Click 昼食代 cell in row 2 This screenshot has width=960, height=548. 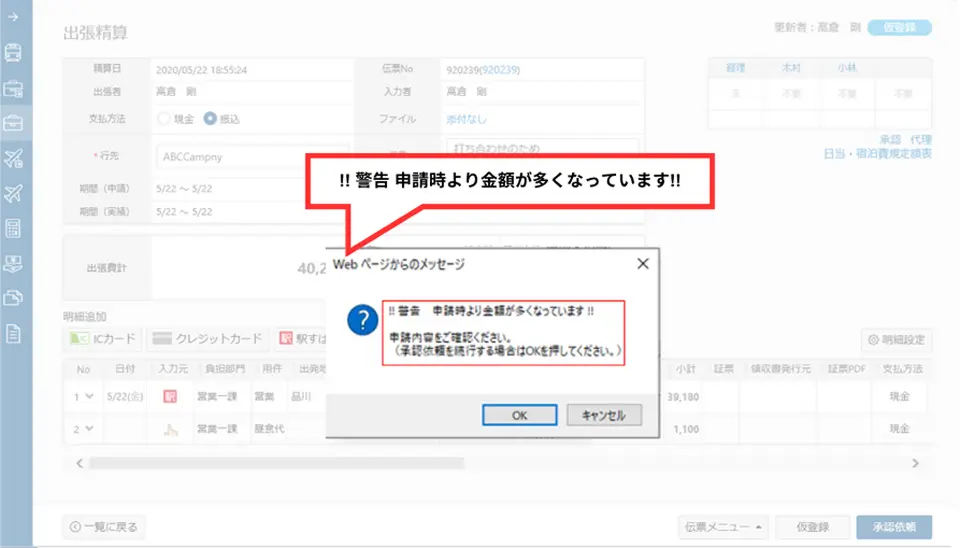269,429
